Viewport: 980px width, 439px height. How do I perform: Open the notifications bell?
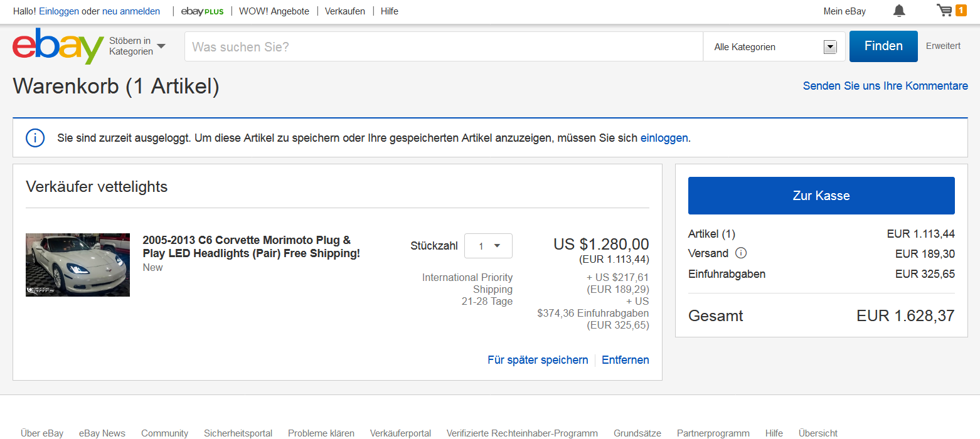pos(899,11)
